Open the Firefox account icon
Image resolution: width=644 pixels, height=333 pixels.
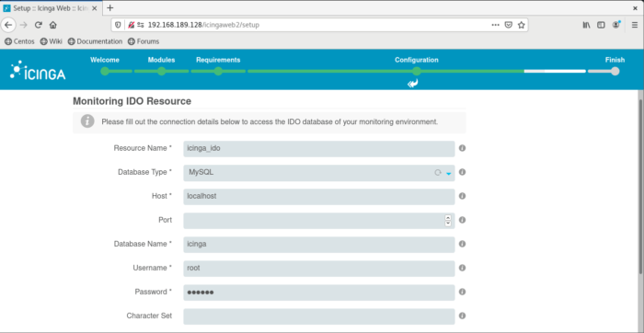coord(616,25)
